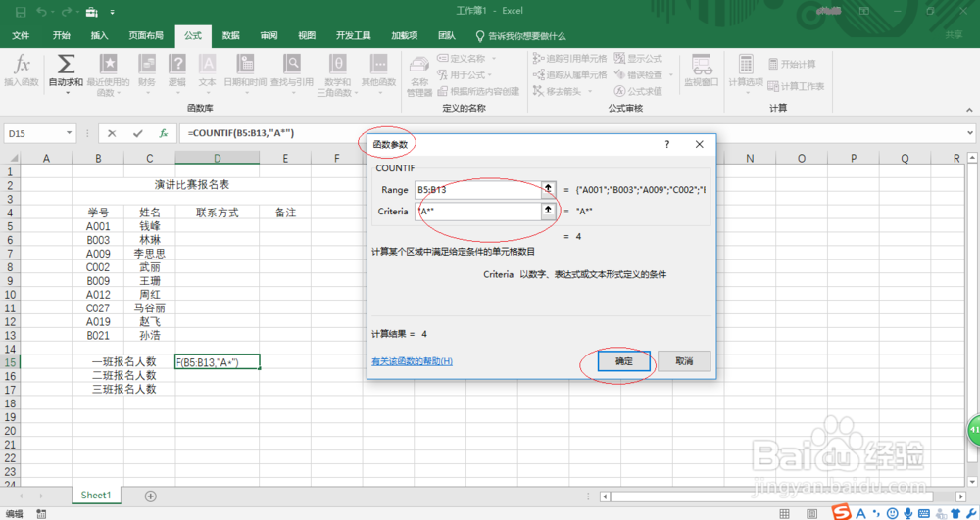
Task: Open the Name Manager (名称管理器)
Action: pos(419,76)
